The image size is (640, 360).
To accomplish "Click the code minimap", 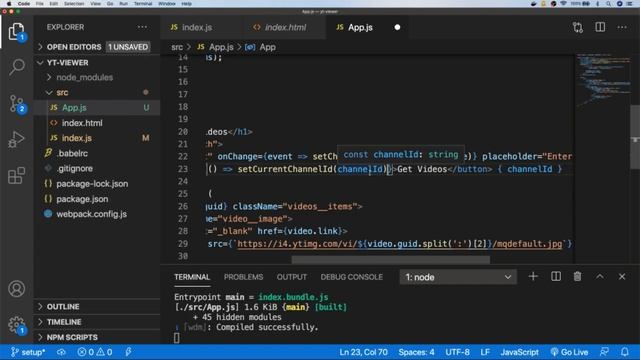I will pos(604,80).
